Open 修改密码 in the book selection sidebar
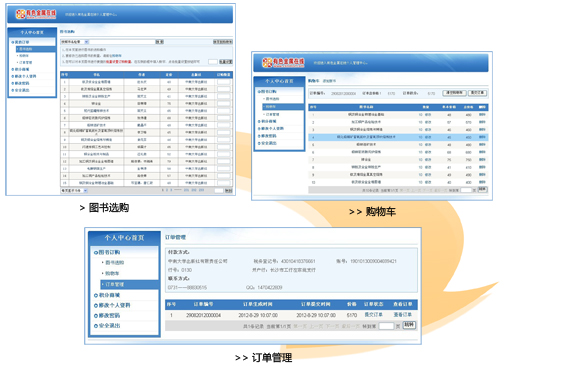584x377 pixels. [22, 83]
